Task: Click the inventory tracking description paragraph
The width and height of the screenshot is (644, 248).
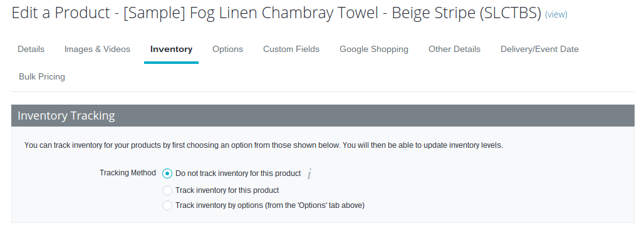Action: [264, 145]
